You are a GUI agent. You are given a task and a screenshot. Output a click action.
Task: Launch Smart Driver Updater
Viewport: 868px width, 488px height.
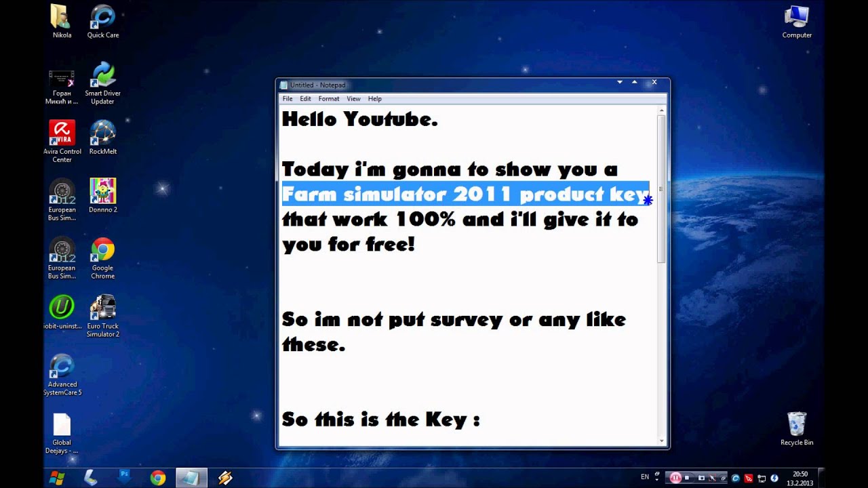103,84
